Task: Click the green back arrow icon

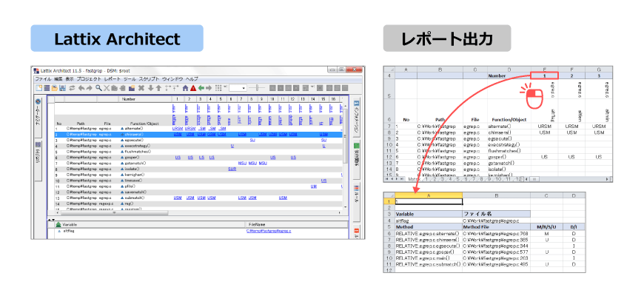Action: point(201,88)
